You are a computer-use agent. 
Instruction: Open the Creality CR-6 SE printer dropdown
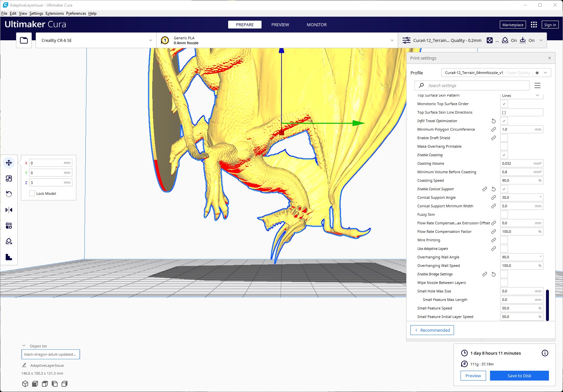pos(96,40)
